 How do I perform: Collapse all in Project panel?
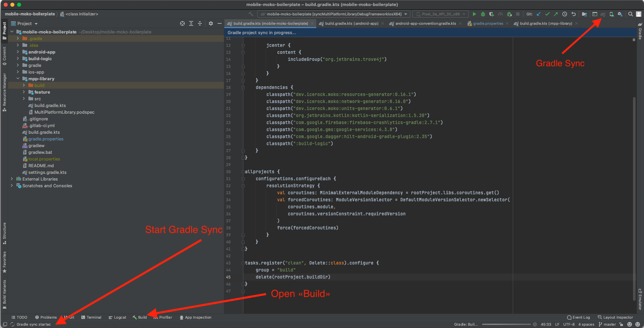[x=200, y=23]
